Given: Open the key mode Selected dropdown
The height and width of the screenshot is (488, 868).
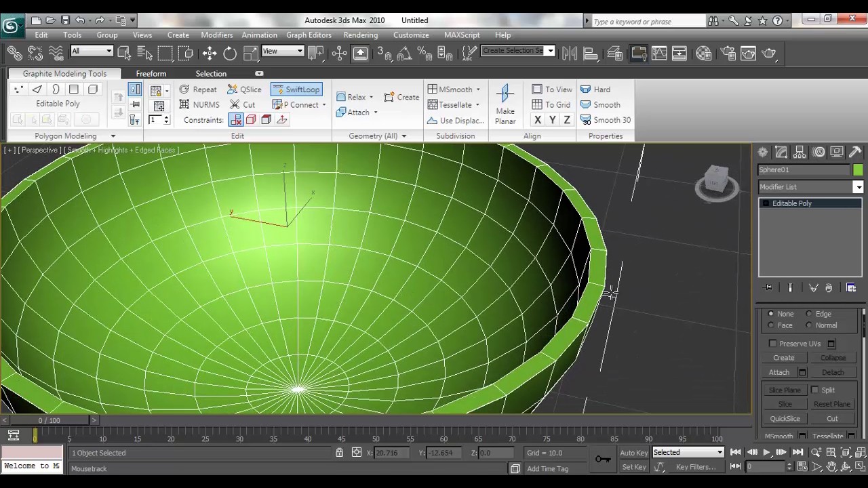Looking at the screenshot, I should (x=688, y=453).
